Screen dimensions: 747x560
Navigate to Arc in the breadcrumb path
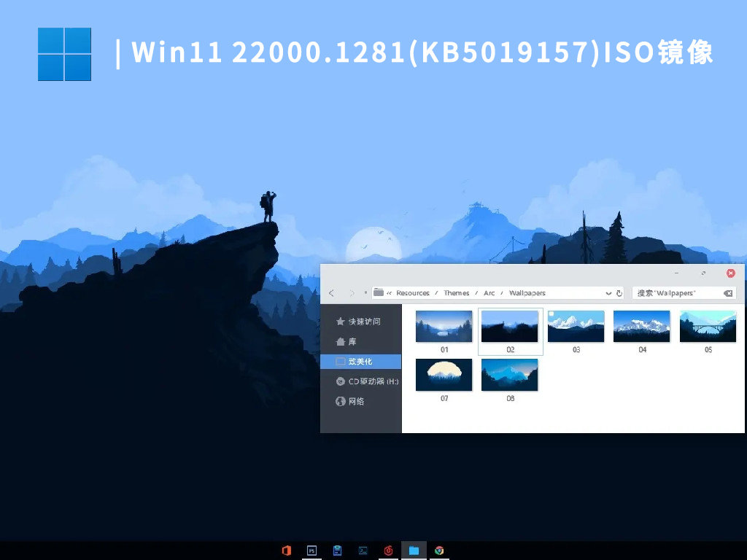click(x=489, y=292)
